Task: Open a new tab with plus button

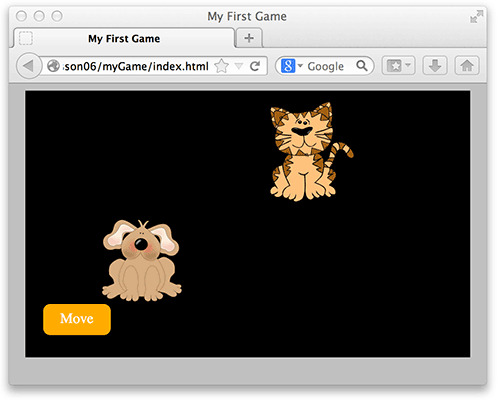Action: (249, 38)
